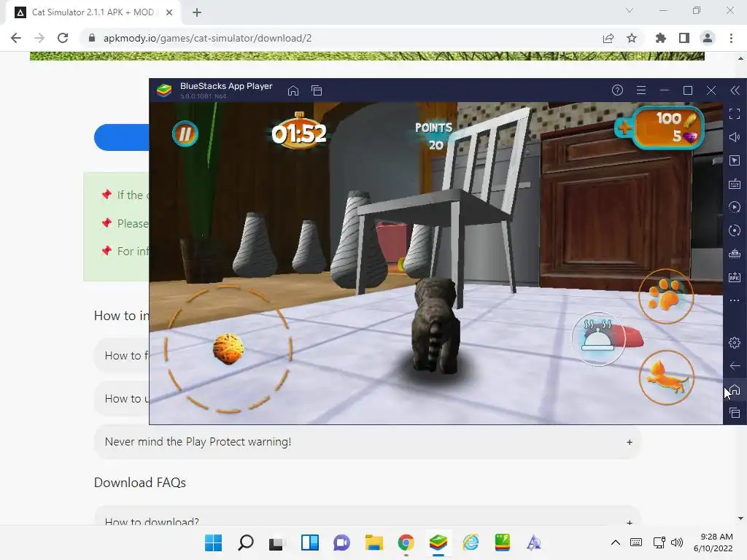Click the POINTS 20 score display
This screenshot has width=747, height=560.
pyautogui.click(x=433, y=136)
